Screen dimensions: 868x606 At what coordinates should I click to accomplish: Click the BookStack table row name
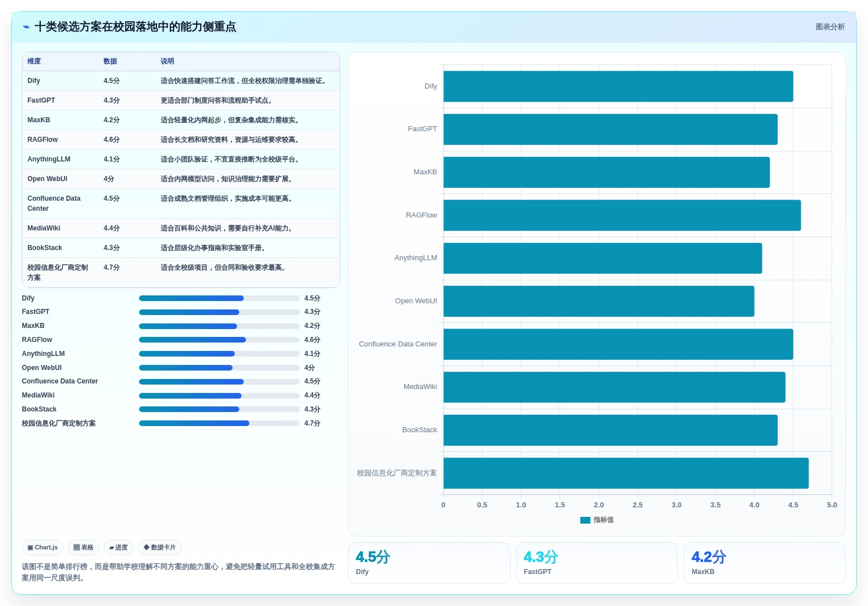[45, 248]
